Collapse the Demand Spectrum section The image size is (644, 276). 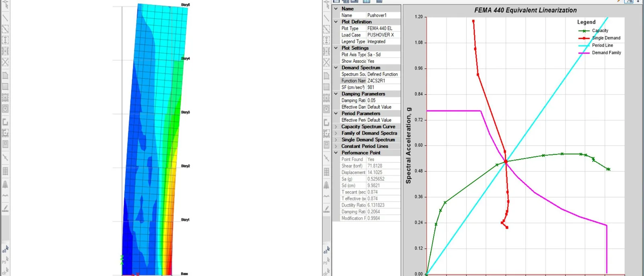click(336, 68)
